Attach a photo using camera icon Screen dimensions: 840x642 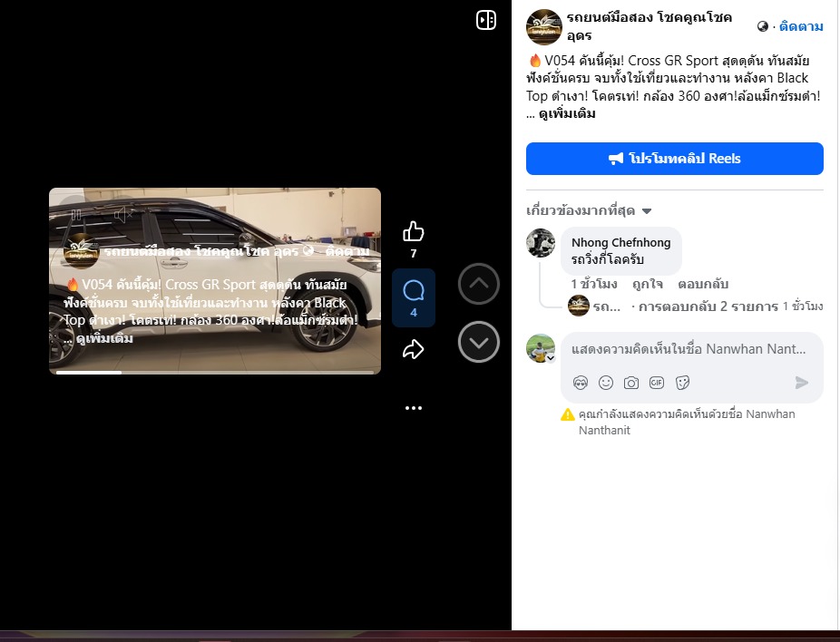(x=631, y=383)
